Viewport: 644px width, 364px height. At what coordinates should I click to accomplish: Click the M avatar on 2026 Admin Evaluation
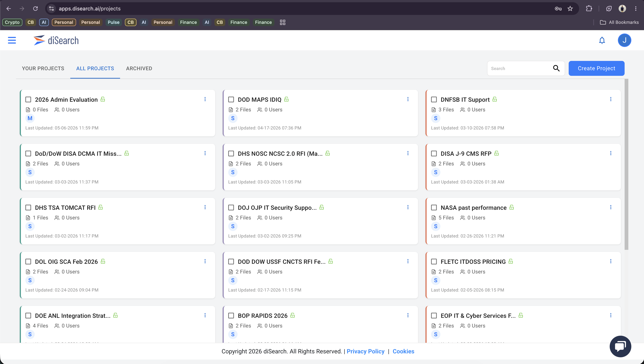point(30,118)
